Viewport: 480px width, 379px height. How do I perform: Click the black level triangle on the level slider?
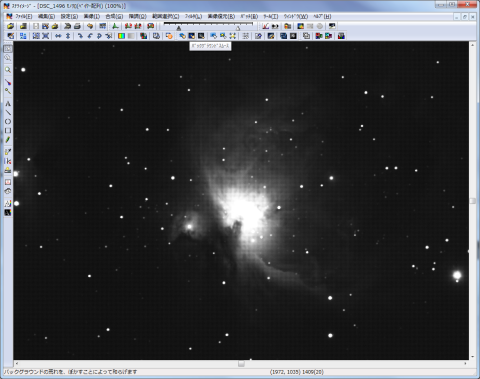point(179,28)
